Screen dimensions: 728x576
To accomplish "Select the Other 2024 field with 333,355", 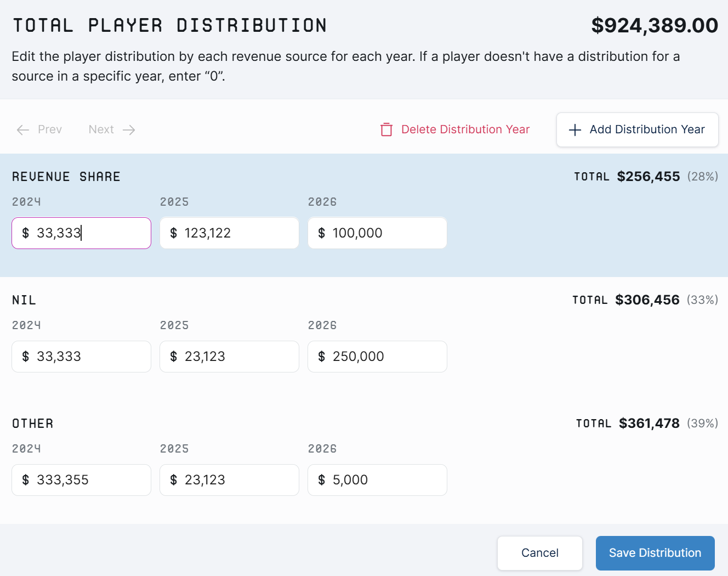I will click(x=81, y=480).
